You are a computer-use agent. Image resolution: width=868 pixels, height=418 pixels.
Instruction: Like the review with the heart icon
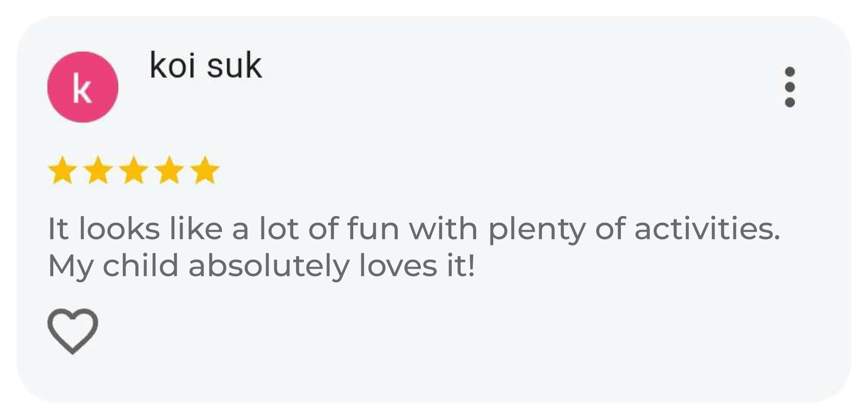point(73,331)
